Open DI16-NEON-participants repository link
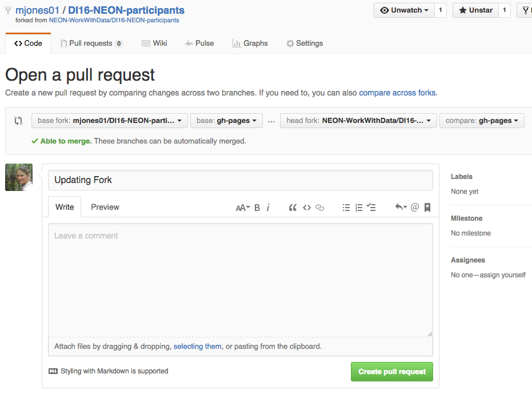This screenshot has width=532, height=394. pyautogui.click(x=126, y=10)
